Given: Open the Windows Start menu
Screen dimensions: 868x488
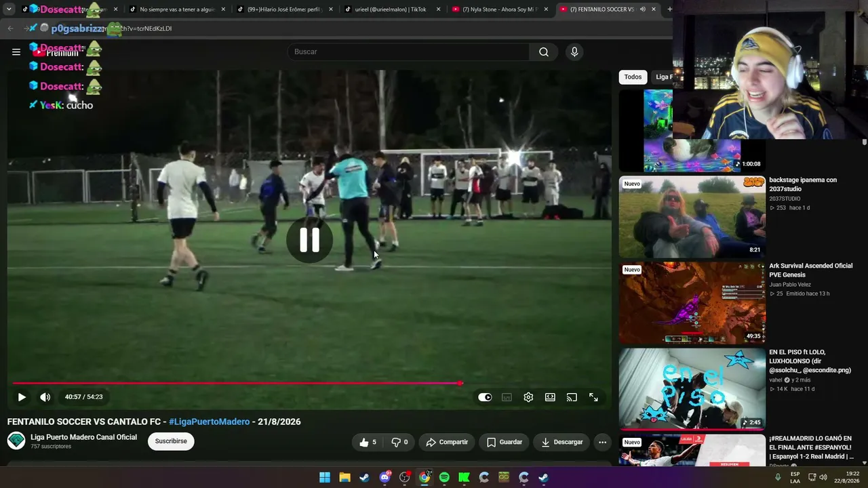Looking at the screenshot, I should (325, 477).
